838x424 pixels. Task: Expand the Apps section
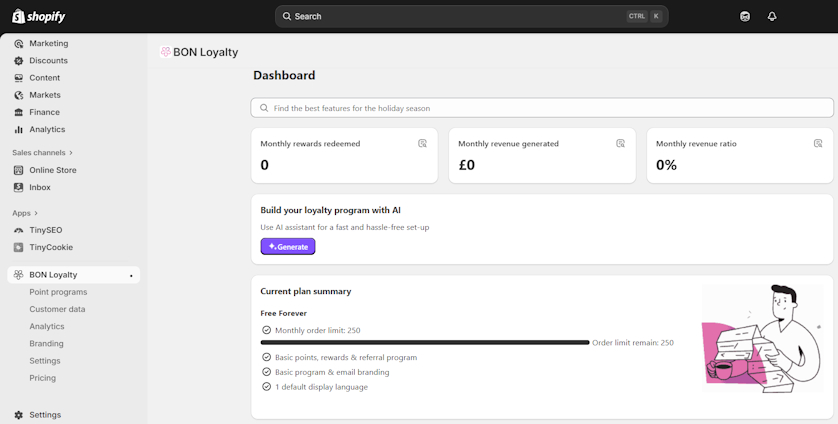click(25, 213)
